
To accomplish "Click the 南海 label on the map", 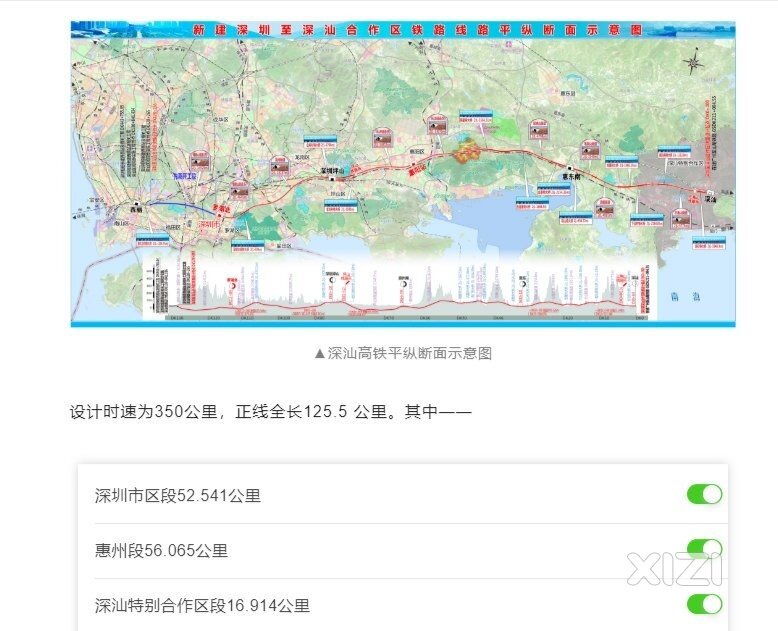I will (685, 297).
